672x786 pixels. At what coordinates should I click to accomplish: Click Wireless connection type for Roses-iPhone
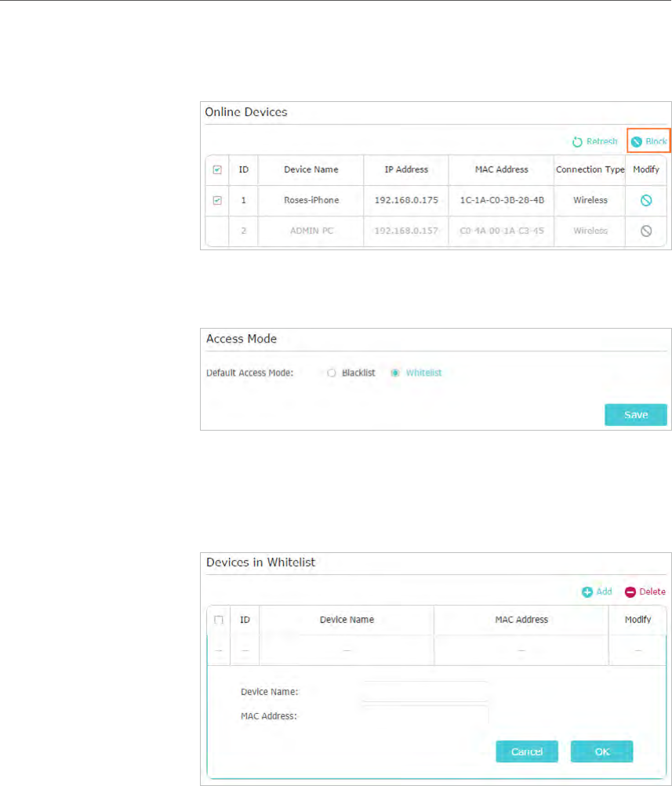coord(590,200)
